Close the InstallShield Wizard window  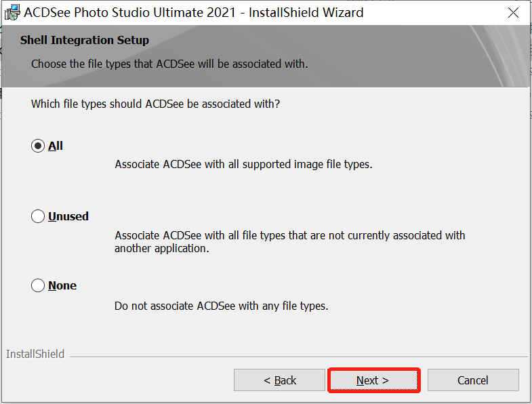(x=513, y=13)
